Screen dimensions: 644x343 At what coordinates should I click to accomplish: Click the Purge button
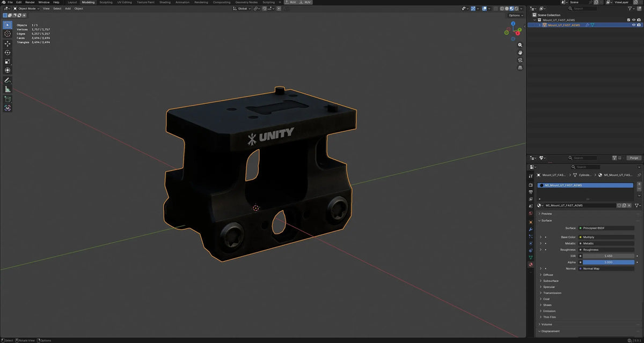(x=634, y=158)
